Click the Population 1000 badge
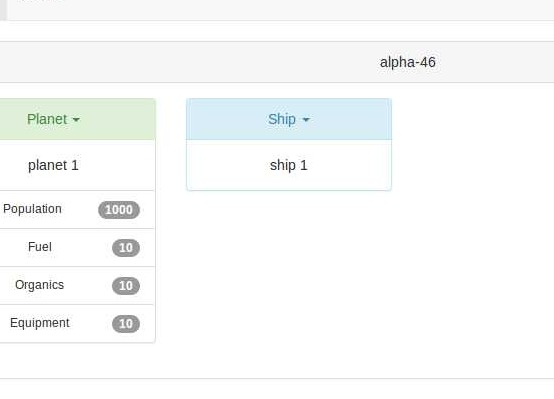The image size is (554, 399). [119, 210]
